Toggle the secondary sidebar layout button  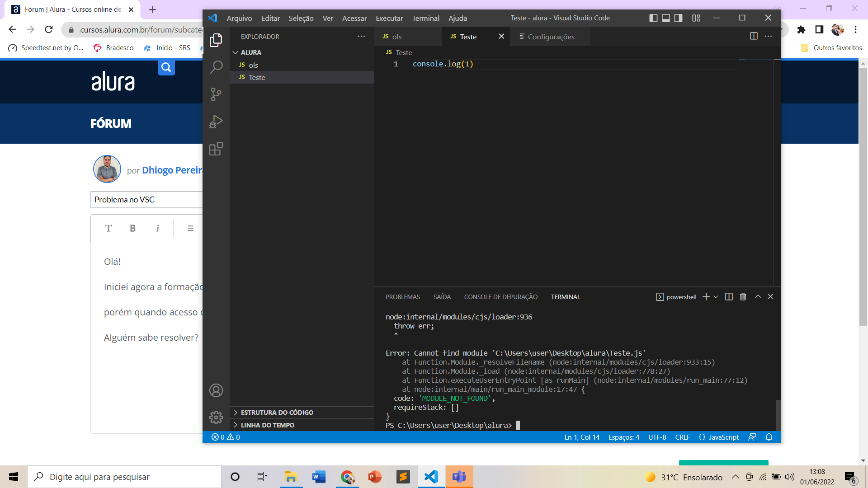pyautogui.click(x=679, y=18)
